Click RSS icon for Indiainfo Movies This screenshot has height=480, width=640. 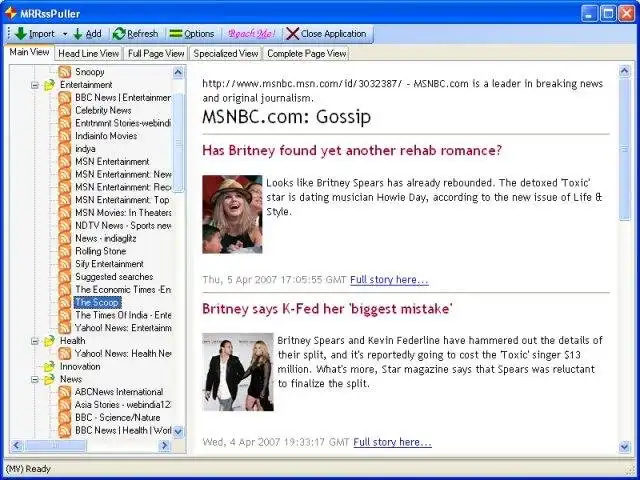(64, 136)
